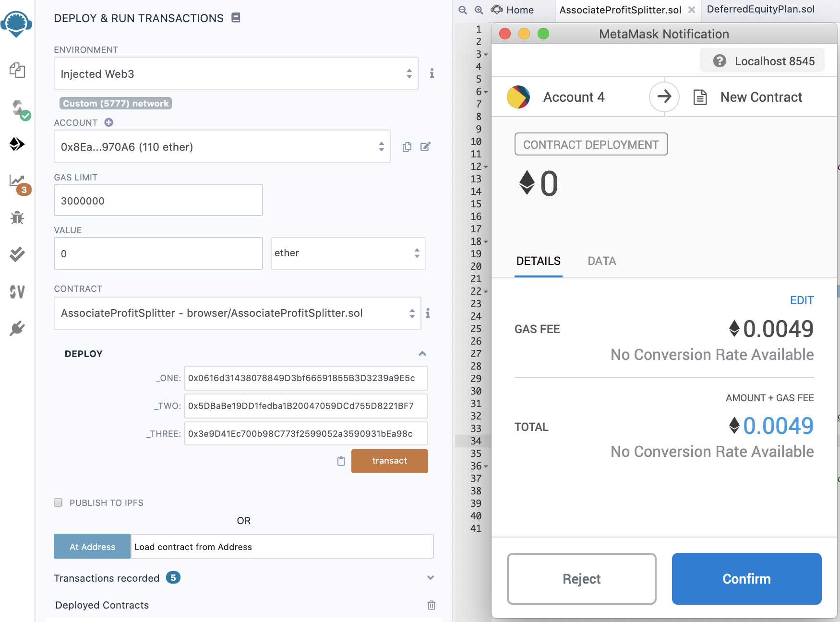The image size is (840, 622).
Task: Click the MetaMask transfer arrow icon
Action: (x=664, y=97)
